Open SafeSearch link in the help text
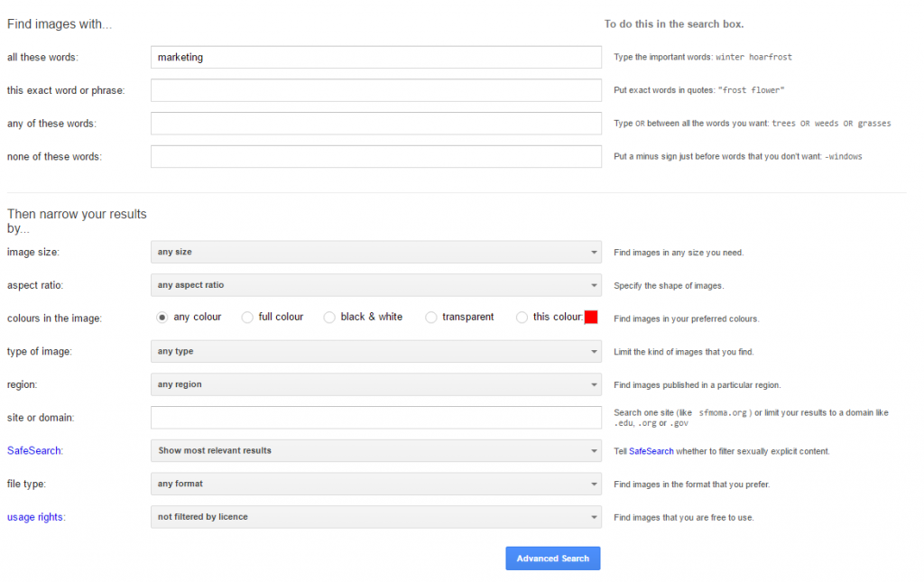924x582 pixels. [x=651, y=451]
